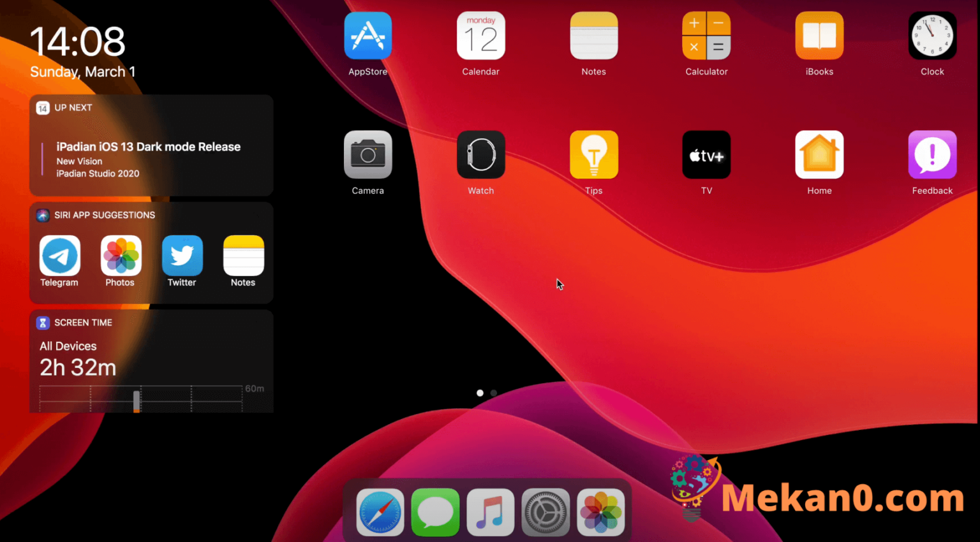Switch to the second home screen page dot

click(493, 393)
